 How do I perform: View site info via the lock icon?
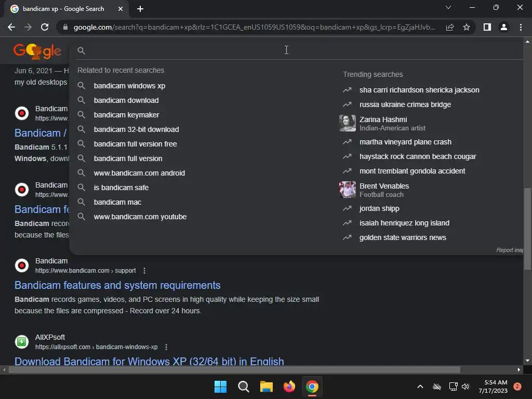[x=65, y=27]
